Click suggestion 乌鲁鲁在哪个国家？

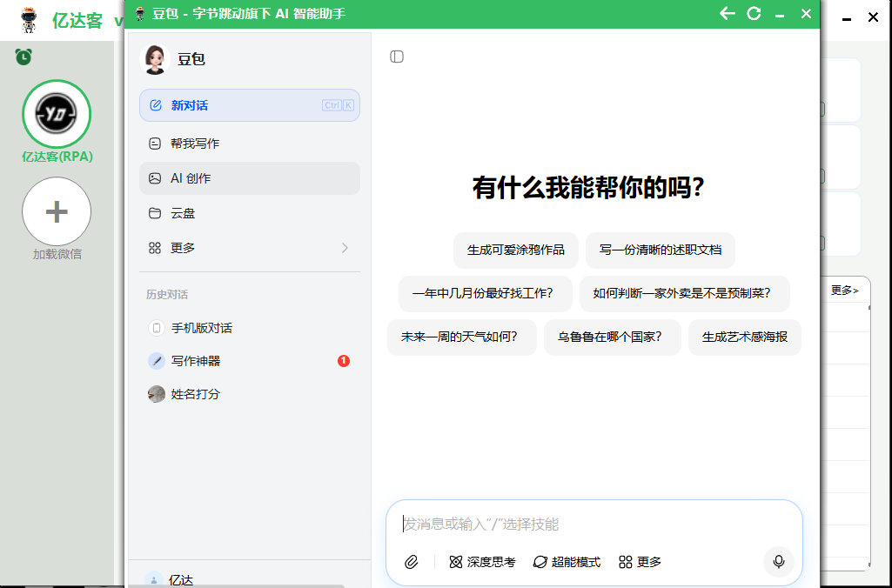[609, 337]
